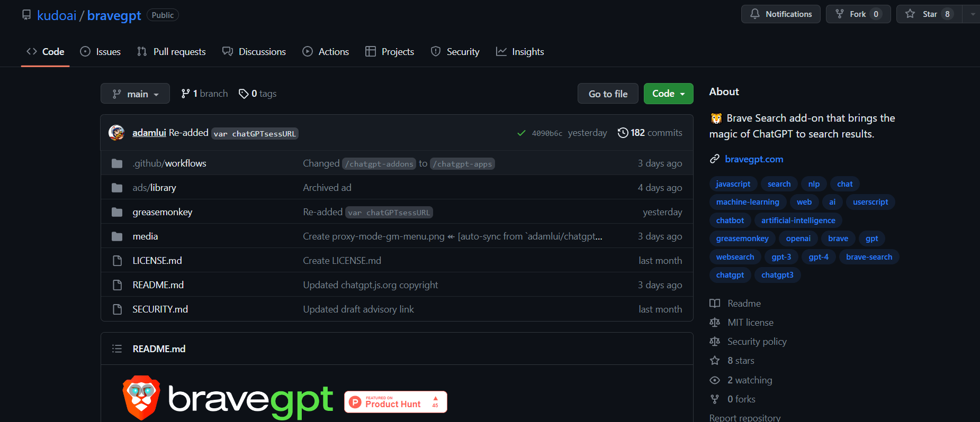Click the repository icon beside kudoai
Image resolution: width=980 pixels, height=422 pixels.
(26, 15)
